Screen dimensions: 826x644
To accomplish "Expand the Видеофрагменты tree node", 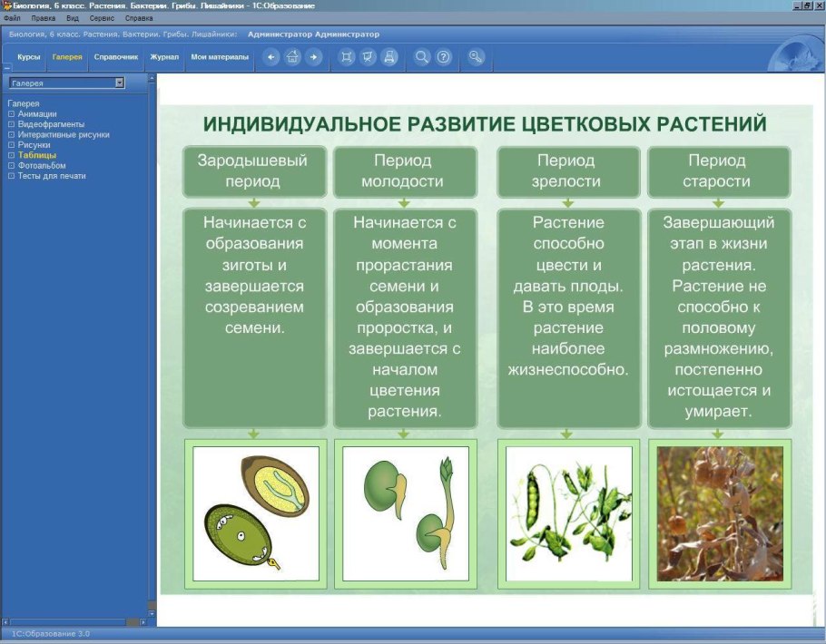I will point(11,123).
